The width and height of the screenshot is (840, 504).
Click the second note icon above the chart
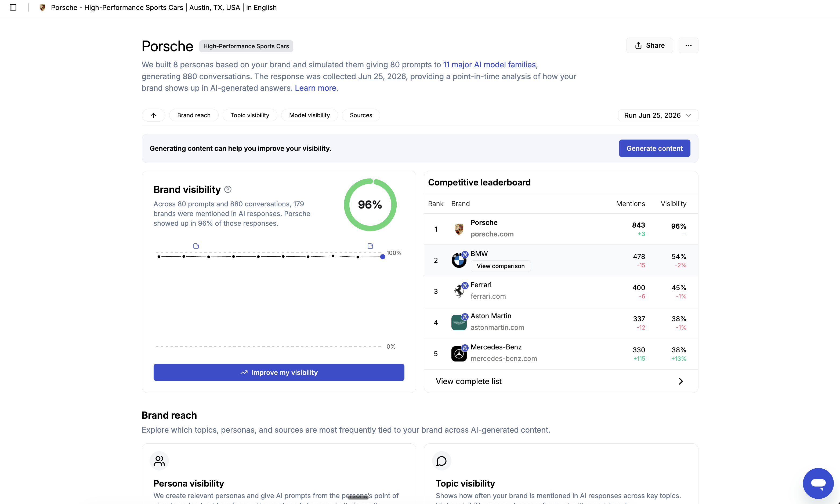(370, 246)
